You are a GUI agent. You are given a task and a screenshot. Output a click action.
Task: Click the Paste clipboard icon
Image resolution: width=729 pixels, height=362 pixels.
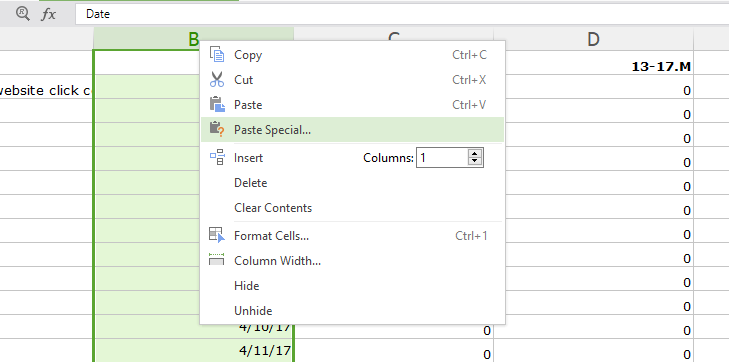(217, 105)
